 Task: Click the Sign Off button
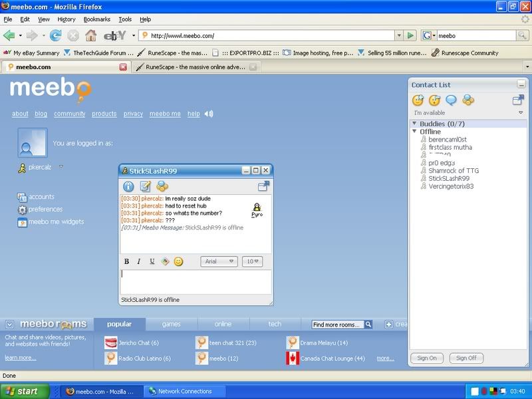click(466, 358)
